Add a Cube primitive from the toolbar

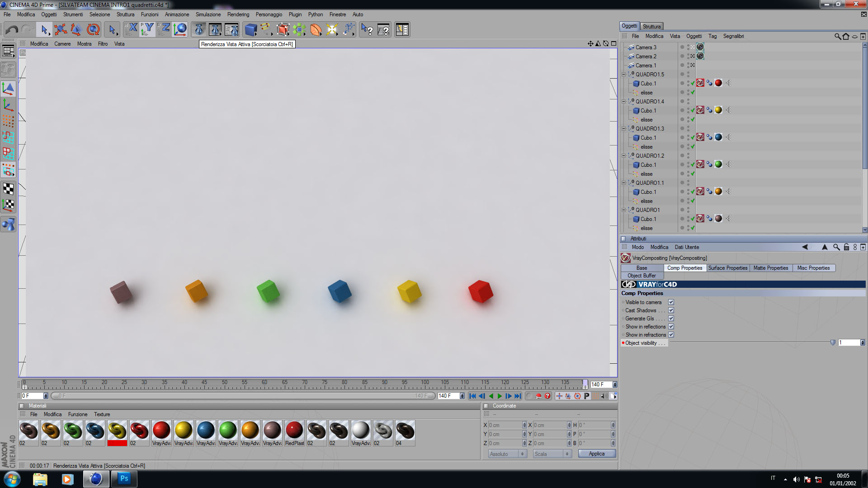tap(250, 30)
